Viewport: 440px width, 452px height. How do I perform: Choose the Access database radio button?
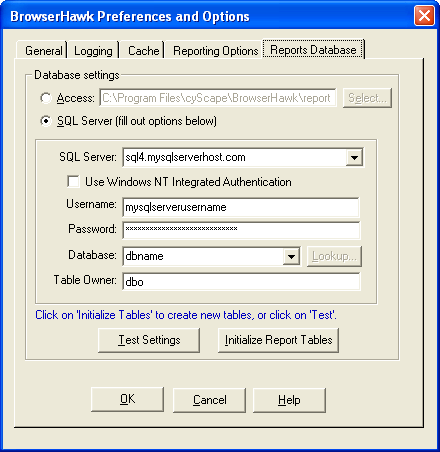pos(46,98)
